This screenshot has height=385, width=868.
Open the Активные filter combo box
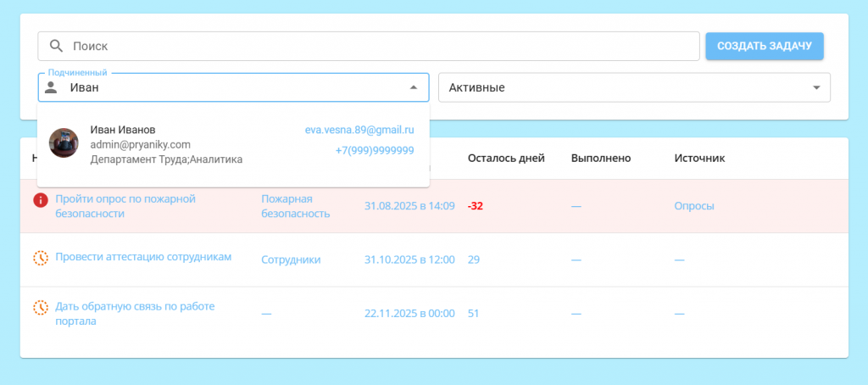click(627, 86)
